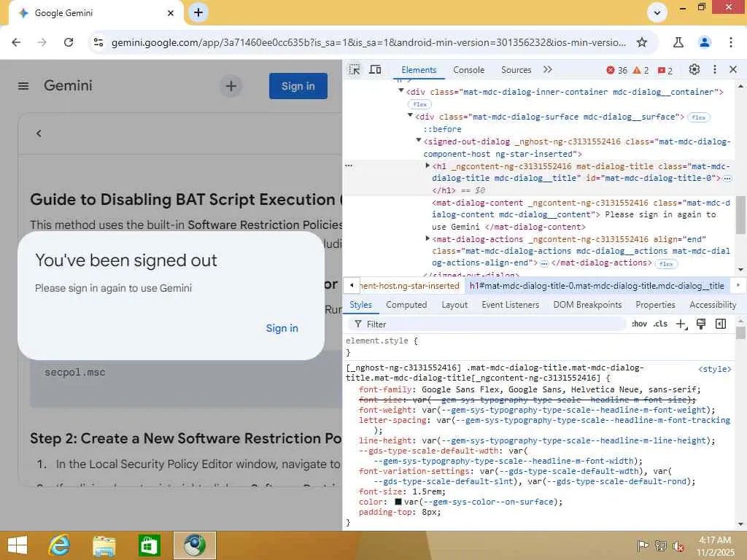Click the flex badge after mat-dialog-actions

[x=666, y=264]
